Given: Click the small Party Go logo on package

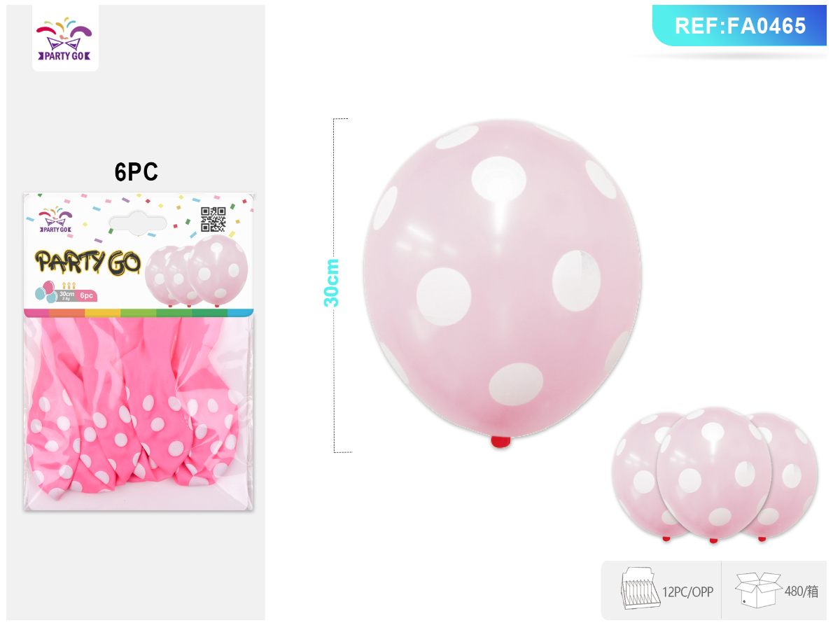Looking at the screenshot, I should pyautogui.click(x=55, y=220).
